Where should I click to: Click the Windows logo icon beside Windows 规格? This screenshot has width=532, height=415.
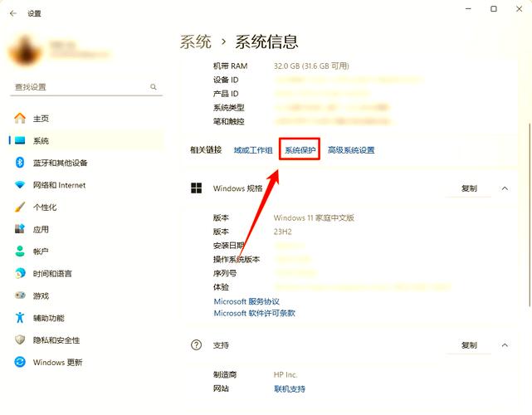coord(196,188)
